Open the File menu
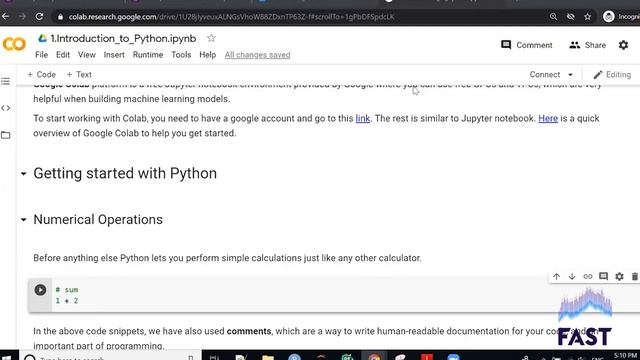Viewport: 640px width, 360px height. [x=41, y=55]
